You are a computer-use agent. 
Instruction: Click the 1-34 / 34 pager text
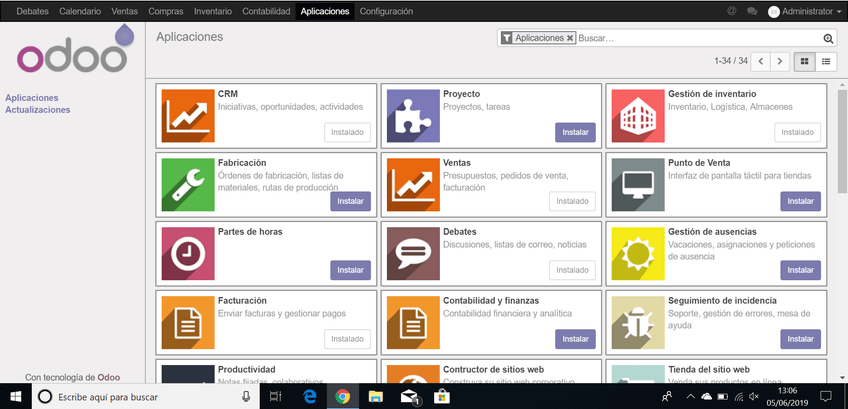pos(731,61)
